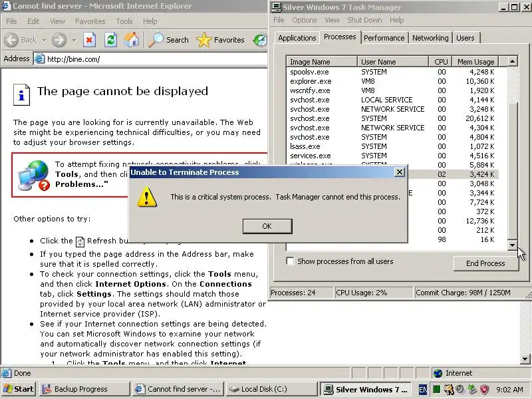Open Internet Explorer Edit menu
Viewport: 532px width, 399px height.
33,21
